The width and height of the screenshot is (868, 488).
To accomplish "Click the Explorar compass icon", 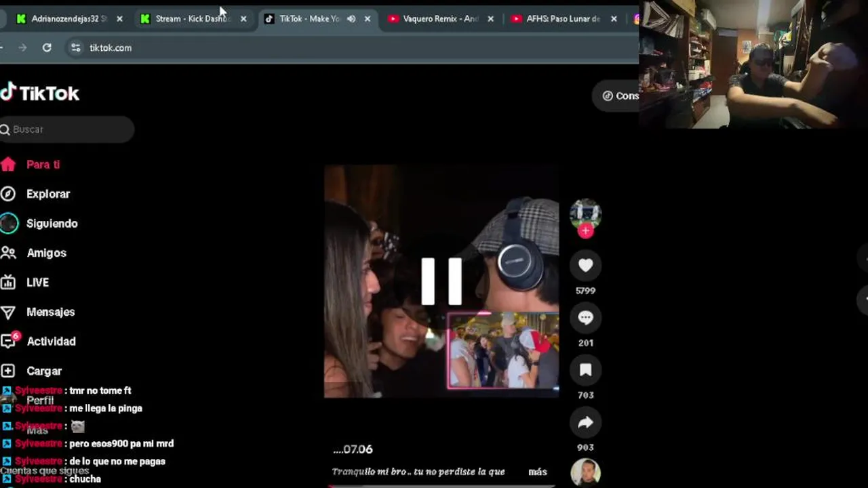I will click(8, 194).
